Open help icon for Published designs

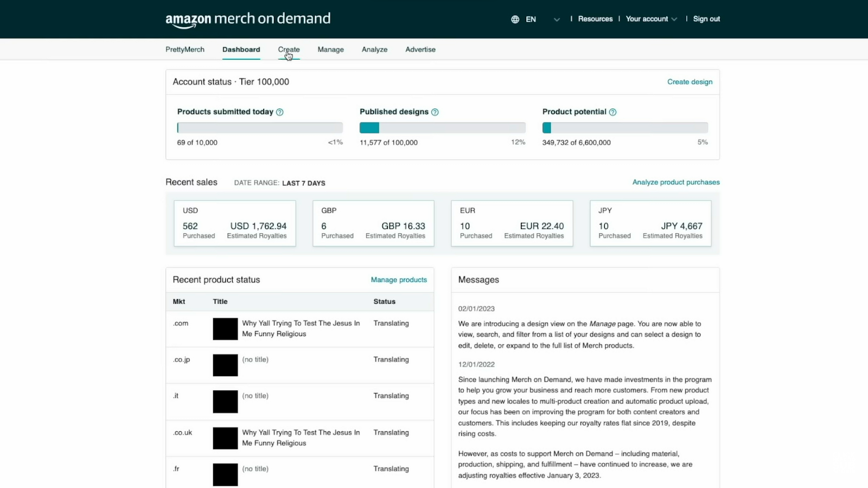[435, 112]
